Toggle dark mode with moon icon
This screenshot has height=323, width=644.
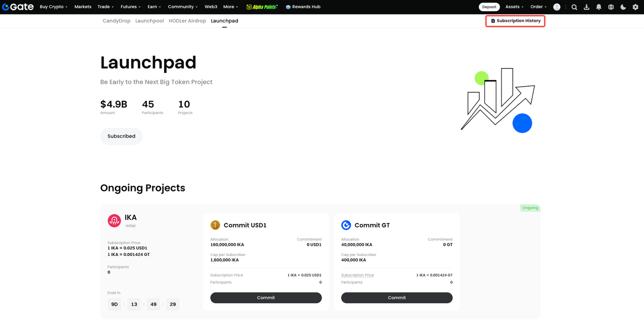623,7
